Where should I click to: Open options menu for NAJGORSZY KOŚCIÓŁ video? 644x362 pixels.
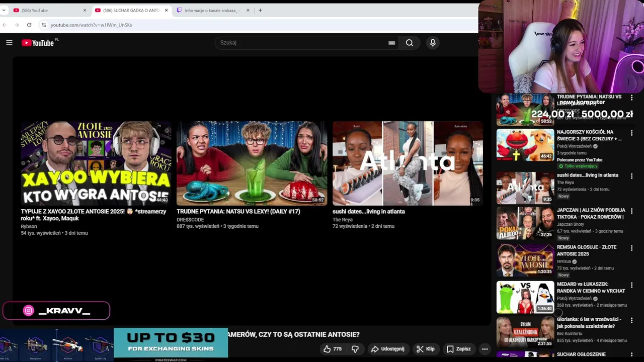coord(631,133)
